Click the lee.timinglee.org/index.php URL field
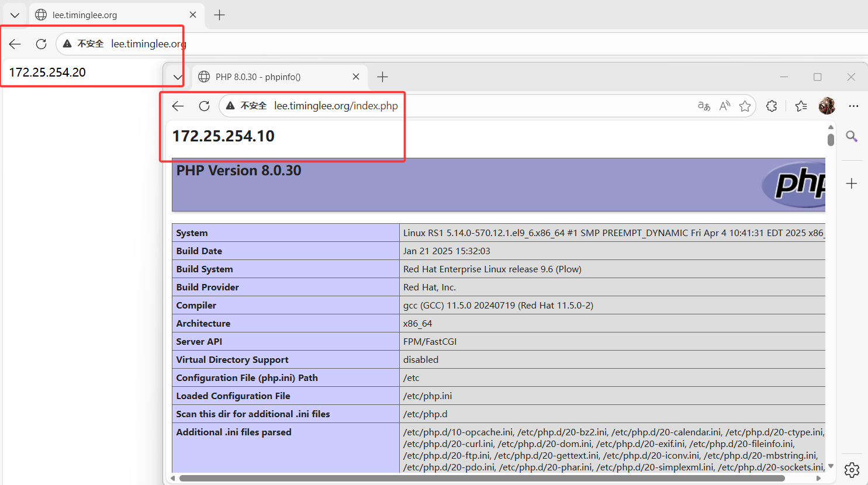868x485 pixels. (336, 106)
